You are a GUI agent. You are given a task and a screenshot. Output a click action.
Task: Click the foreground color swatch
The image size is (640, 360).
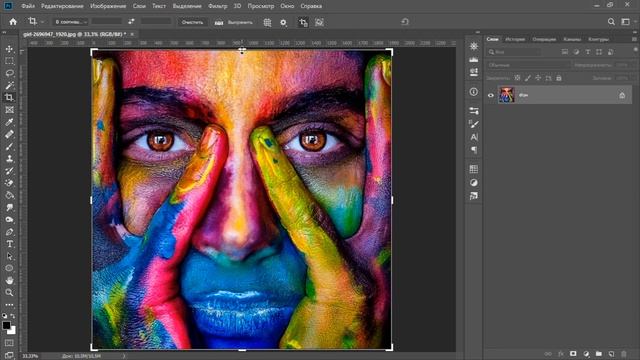coord(6,325)
